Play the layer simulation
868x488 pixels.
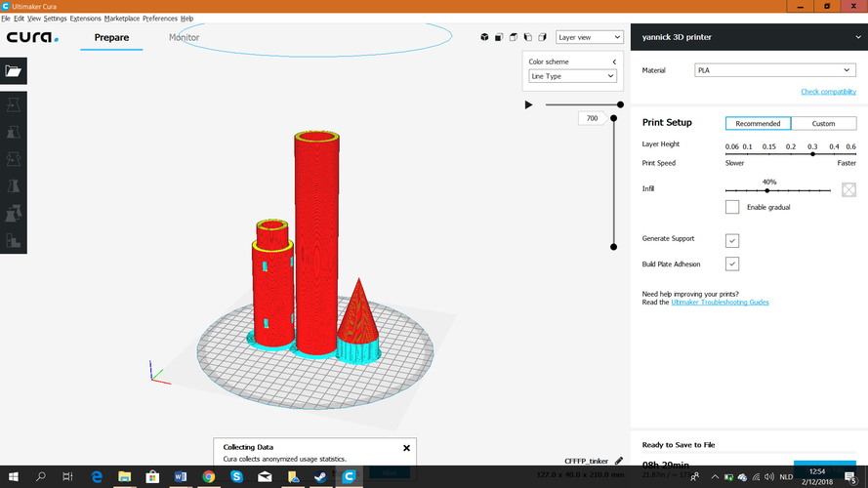pos(528,104)
